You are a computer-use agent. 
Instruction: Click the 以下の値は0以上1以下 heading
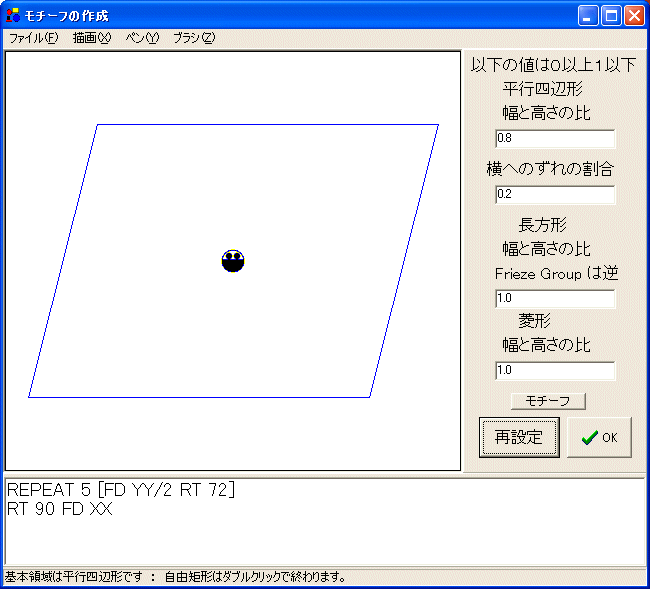pyautogui.click(x=553, y=65)
